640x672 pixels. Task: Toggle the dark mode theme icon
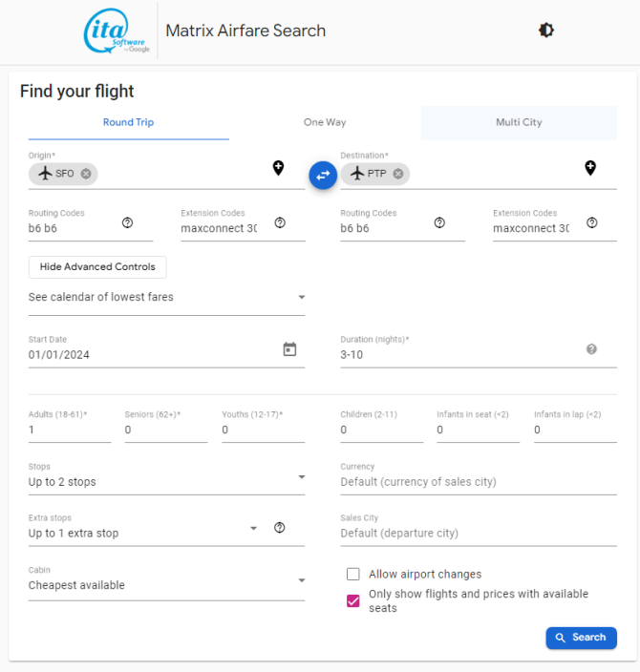[546, 31]
